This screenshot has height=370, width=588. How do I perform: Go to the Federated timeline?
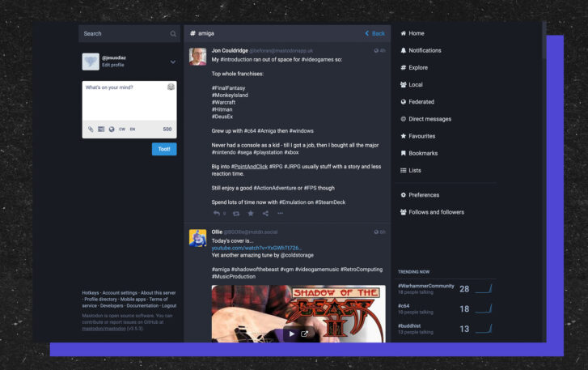421,102
